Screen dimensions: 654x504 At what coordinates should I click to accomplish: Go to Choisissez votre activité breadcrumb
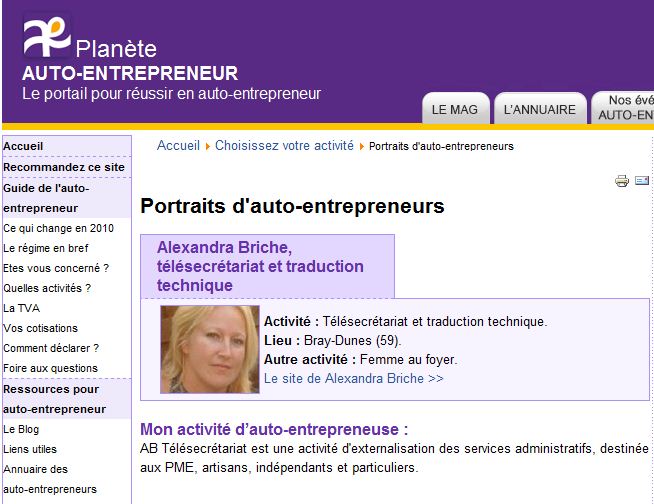[284, 146]
